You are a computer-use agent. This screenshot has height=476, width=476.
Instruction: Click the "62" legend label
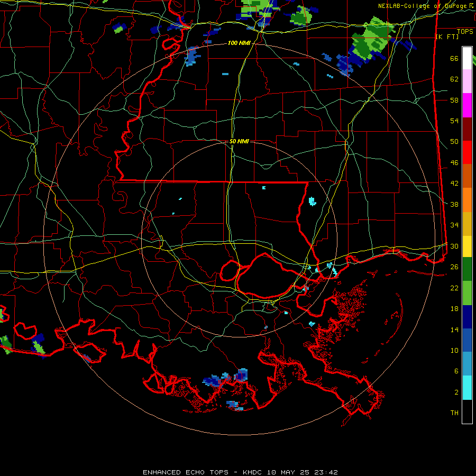(x=454, y=79)
